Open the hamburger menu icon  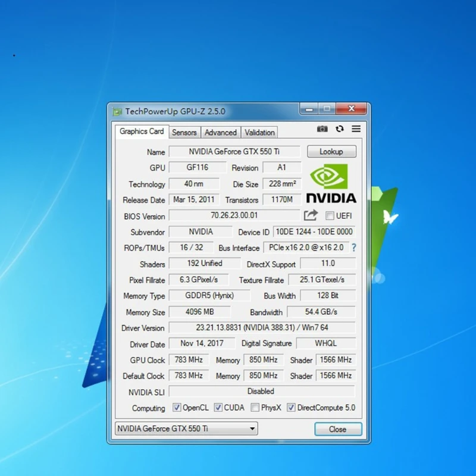point(356,129)
